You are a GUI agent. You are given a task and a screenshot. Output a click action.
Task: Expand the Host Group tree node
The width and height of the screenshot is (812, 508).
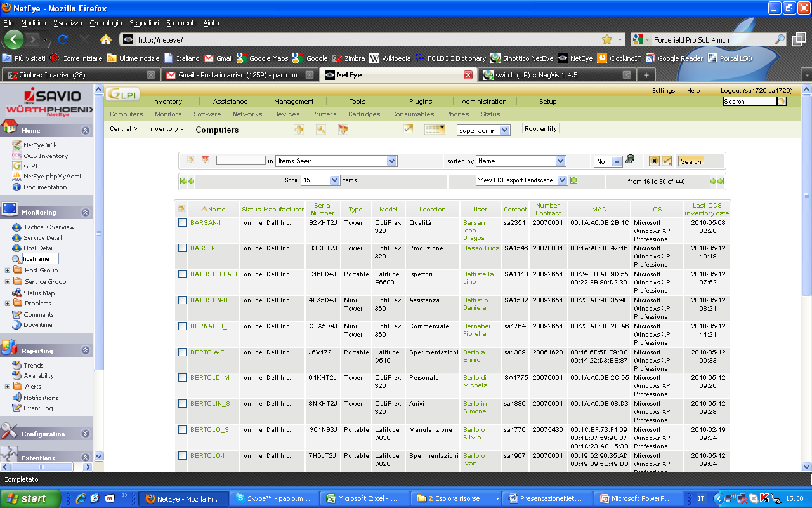8,271
